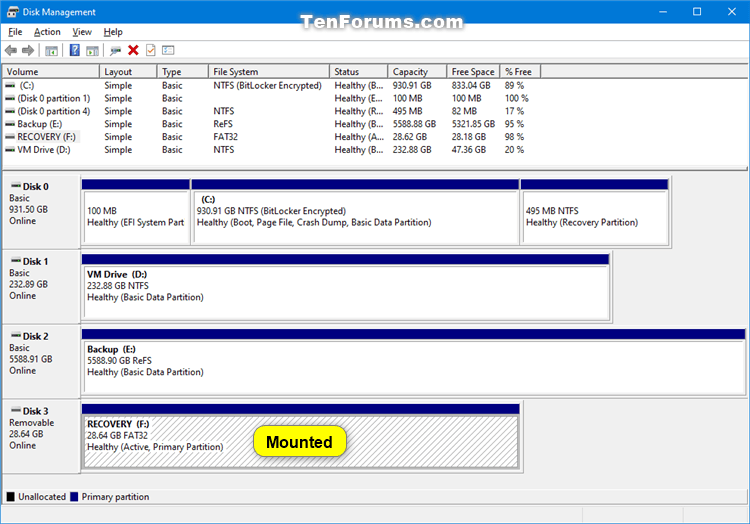750x524 pixels.
Task: Click the drive icon beside Backup (E:) row
Action: coord(10,124)
